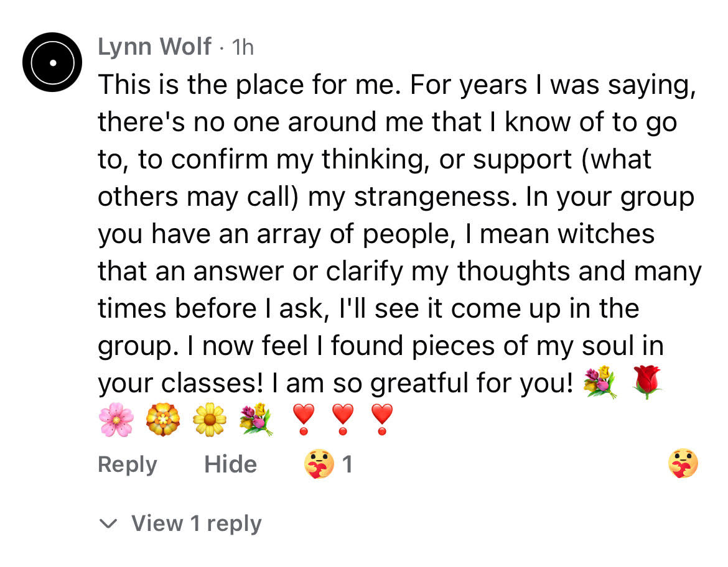Click the bouquet emoji next to the yellow daisy
728x567 pixels.
pos(256,419)
